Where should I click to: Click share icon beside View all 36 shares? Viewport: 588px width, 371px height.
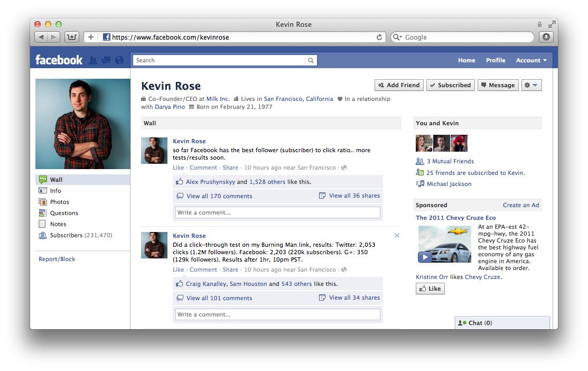coord(322,196)
